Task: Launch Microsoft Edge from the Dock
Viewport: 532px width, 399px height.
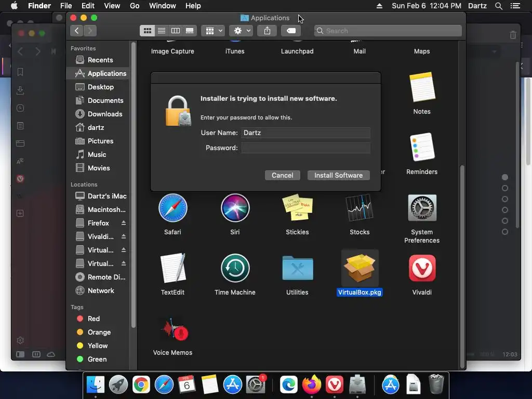Action: click(x=289, y=384)
